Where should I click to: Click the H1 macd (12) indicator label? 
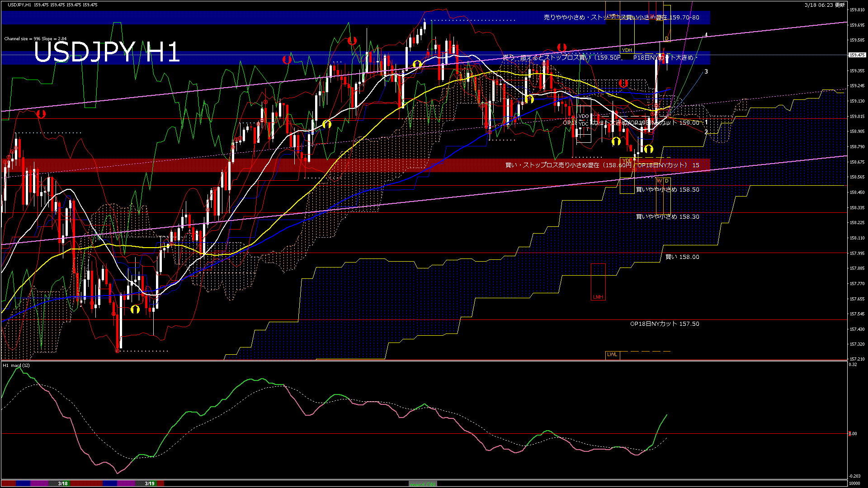click(16, 365)
